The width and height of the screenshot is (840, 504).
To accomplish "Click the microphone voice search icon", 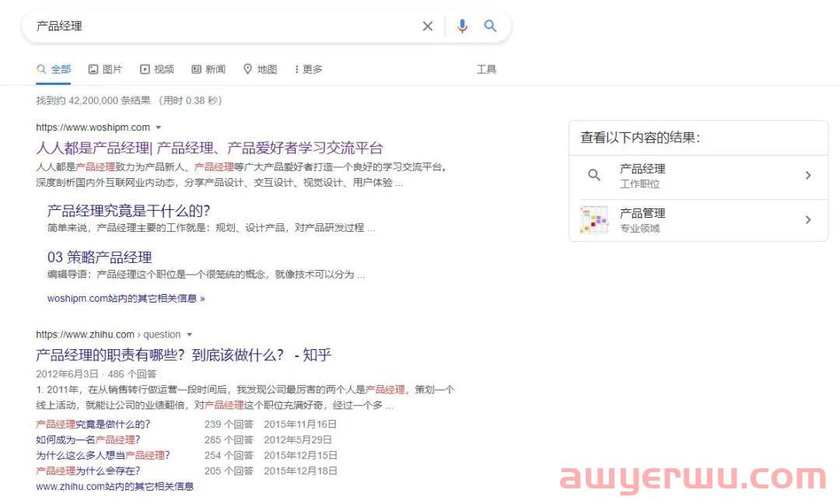I will point(462,26).
